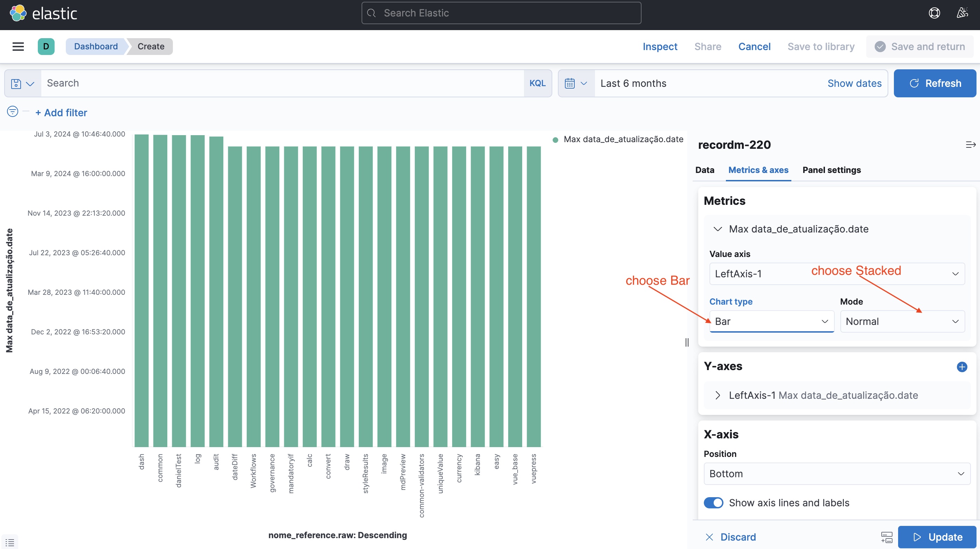Click the recordm-220 index pattern title
The width and height of the screenshot is (980, 549).
[734, 145]
